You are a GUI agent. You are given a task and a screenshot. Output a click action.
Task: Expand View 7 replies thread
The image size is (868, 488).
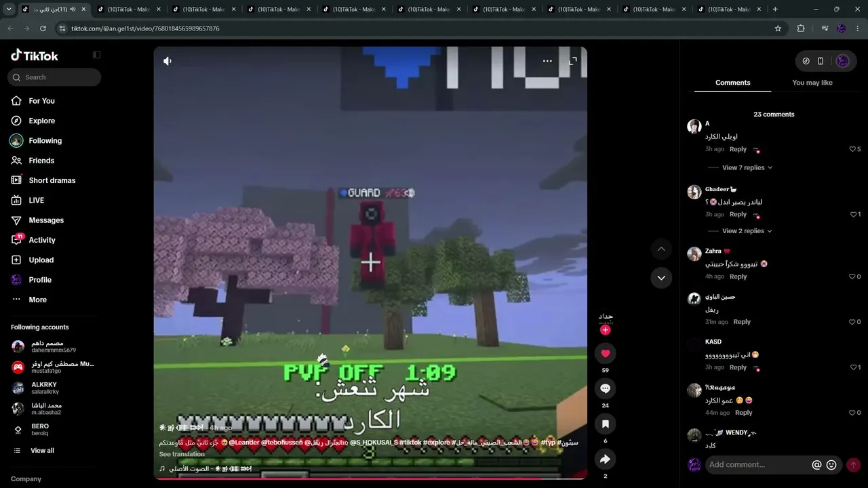pyautogui.click(x=747, y=167)
